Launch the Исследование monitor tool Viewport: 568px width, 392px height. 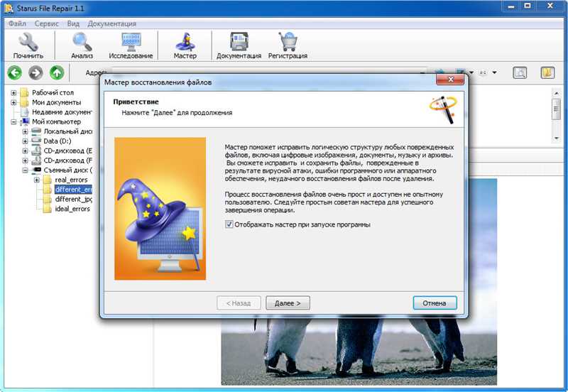(x=131, y=42)
